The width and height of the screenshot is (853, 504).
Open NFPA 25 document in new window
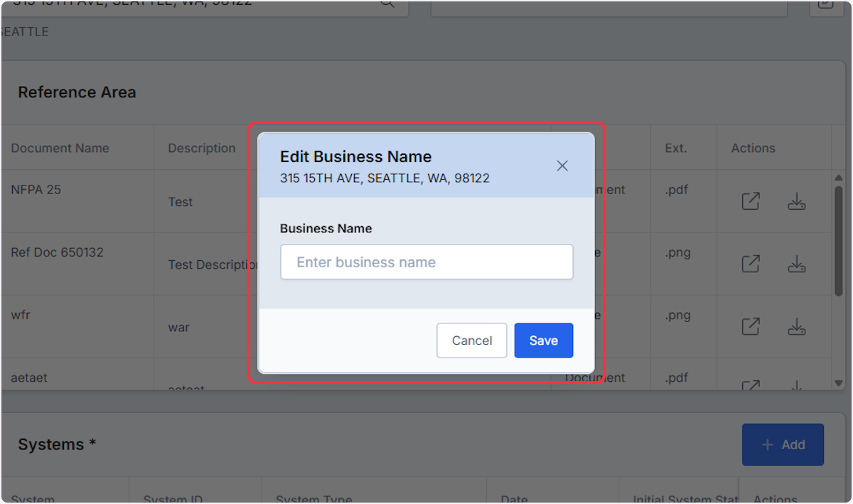[x=751, y=202]
